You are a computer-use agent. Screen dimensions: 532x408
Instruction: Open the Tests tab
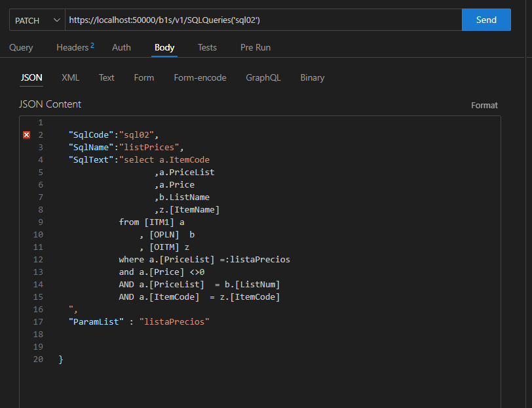tap(207, 47)
